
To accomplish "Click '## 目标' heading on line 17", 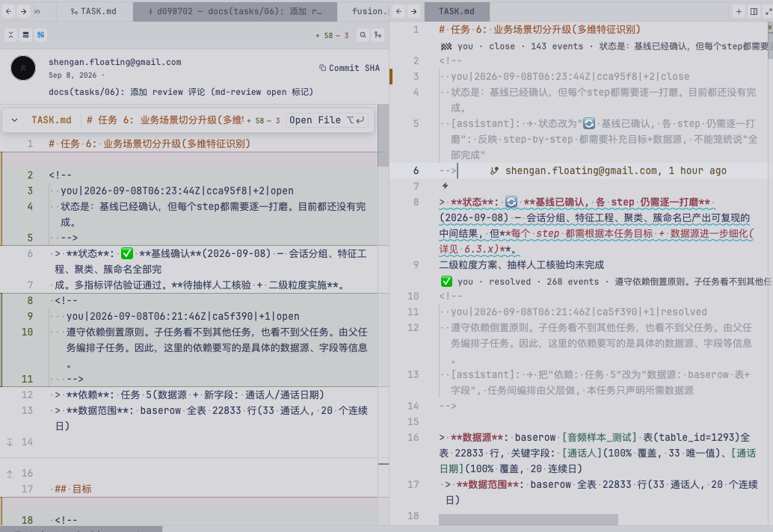I will pos(73,489).
